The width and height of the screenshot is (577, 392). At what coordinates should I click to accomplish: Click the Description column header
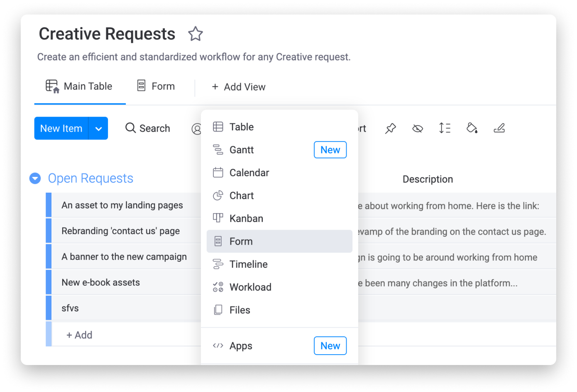(428, 179)
